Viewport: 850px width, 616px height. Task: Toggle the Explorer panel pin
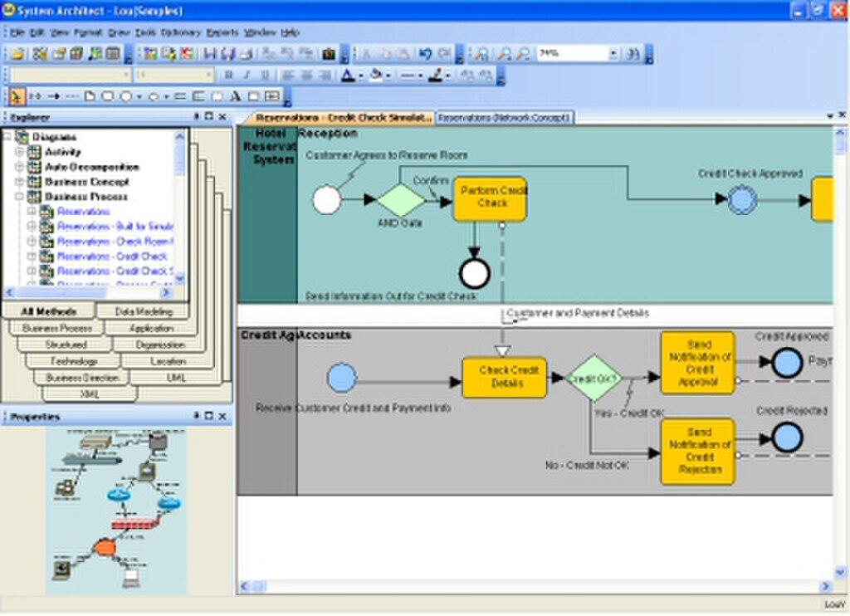coord(196,116)
